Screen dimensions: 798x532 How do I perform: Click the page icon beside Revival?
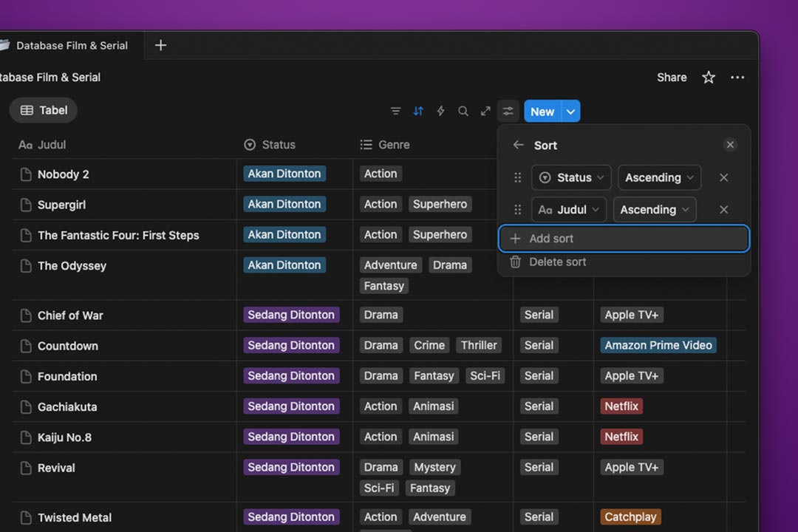pyautogui.click(x=25, y=468)
